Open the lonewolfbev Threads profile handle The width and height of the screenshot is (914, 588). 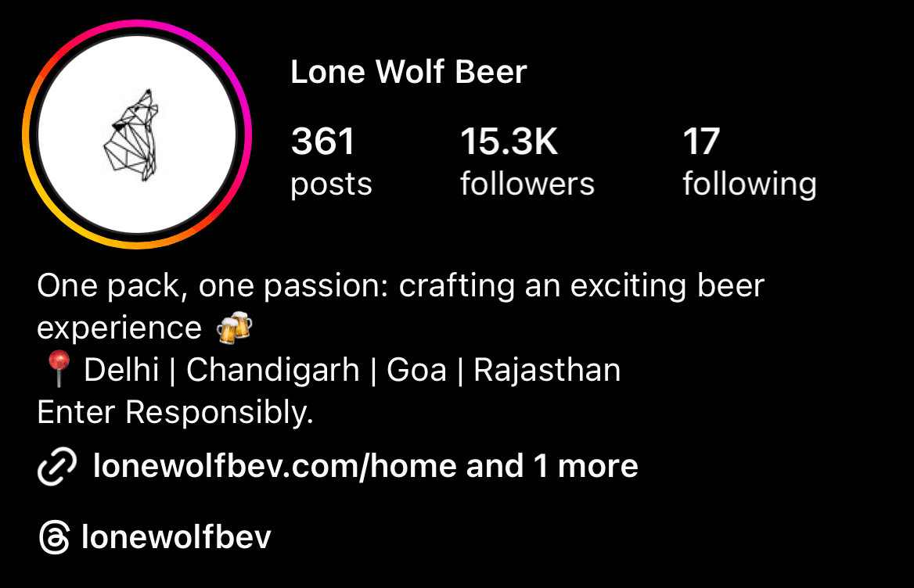[x=176, y=536]
